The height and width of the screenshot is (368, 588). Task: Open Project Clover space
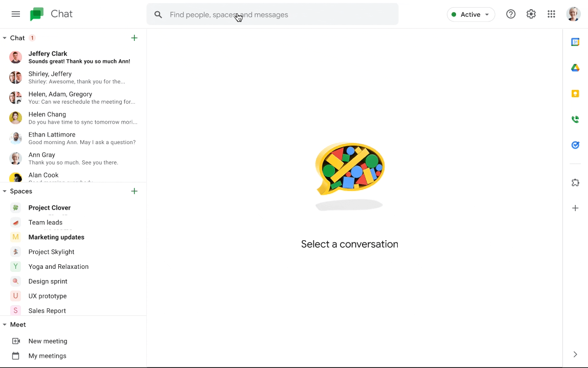[x=73, y=208]
